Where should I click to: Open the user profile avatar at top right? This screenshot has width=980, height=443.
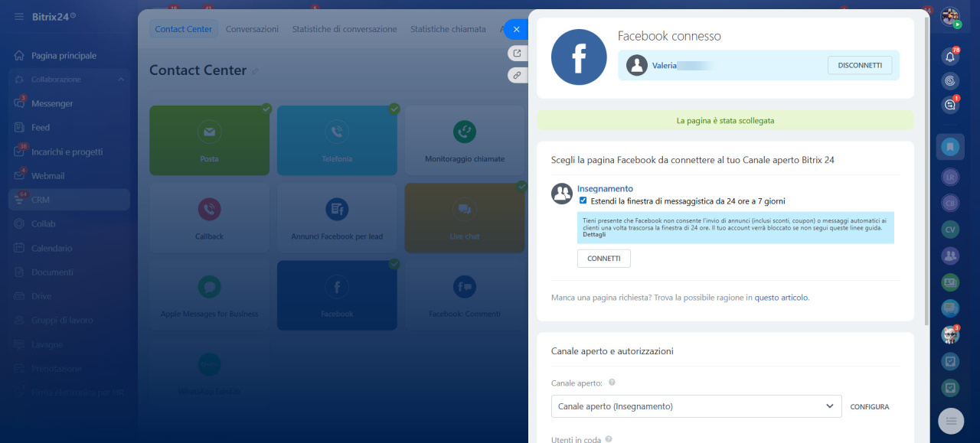950,17
